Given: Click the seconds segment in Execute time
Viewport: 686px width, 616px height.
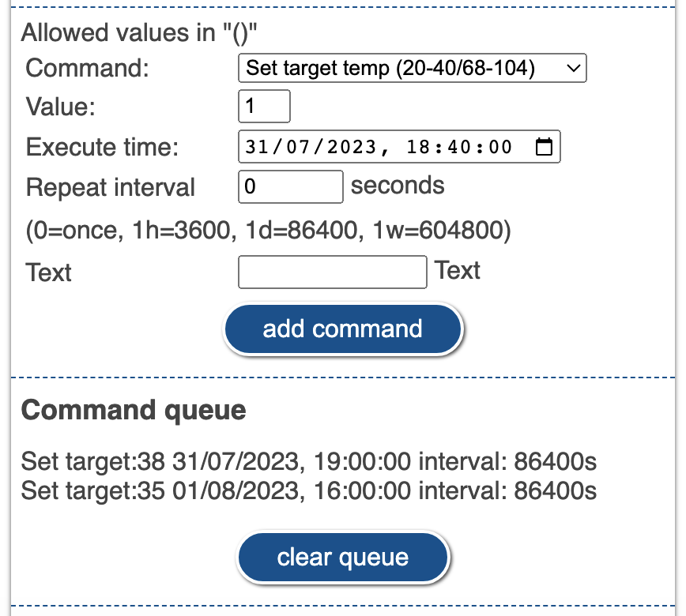Looking at the screenshot, I should click(498, 147).
